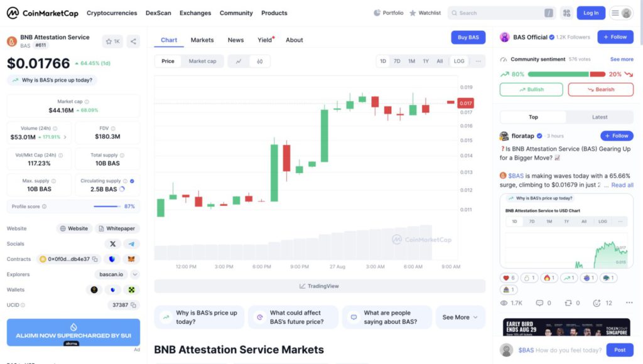Expand the See More questions dropdown
The image size is (643, 364).
[x=460, y=318]
